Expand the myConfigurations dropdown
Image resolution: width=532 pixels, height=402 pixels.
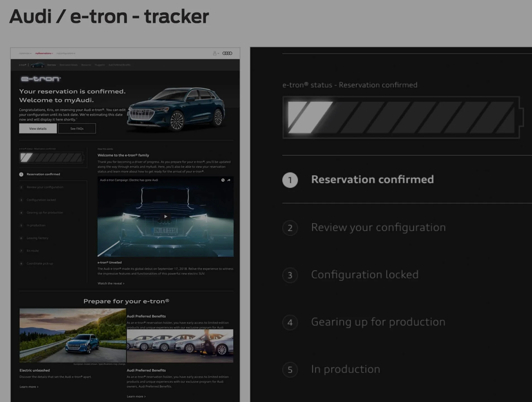coord(66,53)
